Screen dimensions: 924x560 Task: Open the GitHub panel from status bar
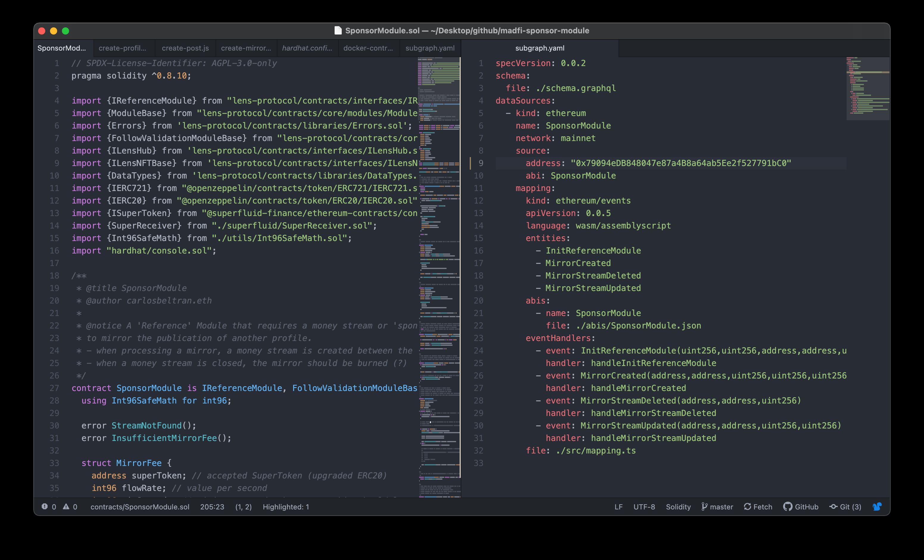point(801,507)
